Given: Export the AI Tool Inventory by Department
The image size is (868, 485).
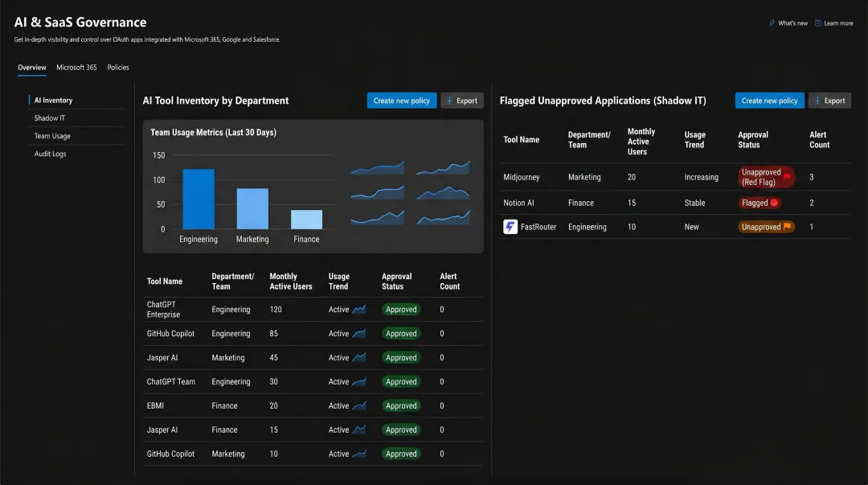Looking at the screenshot, I should pyautogui.click(x=461, y=101).
